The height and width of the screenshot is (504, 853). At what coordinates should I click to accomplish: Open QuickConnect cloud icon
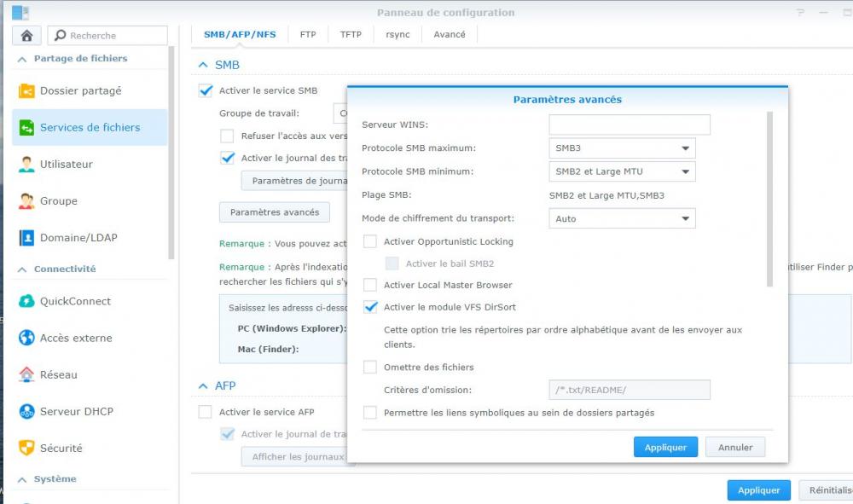point(26,301)
